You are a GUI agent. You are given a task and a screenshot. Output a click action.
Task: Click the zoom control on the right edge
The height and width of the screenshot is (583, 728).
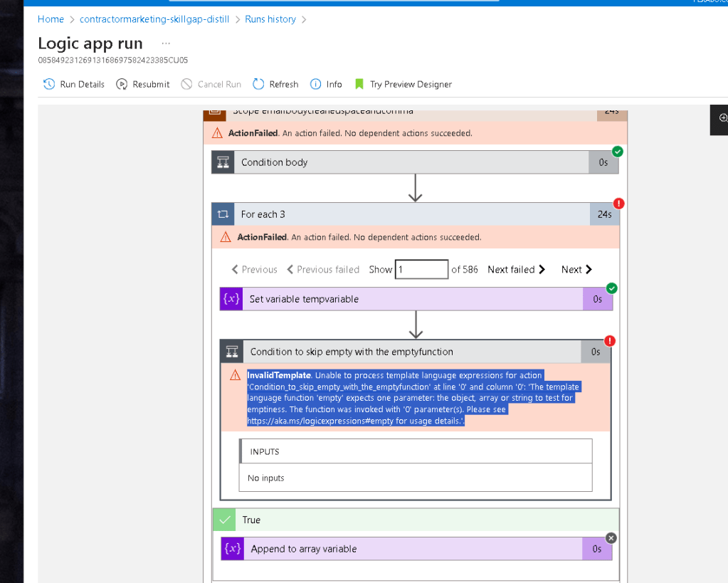(x=722, y=118)
